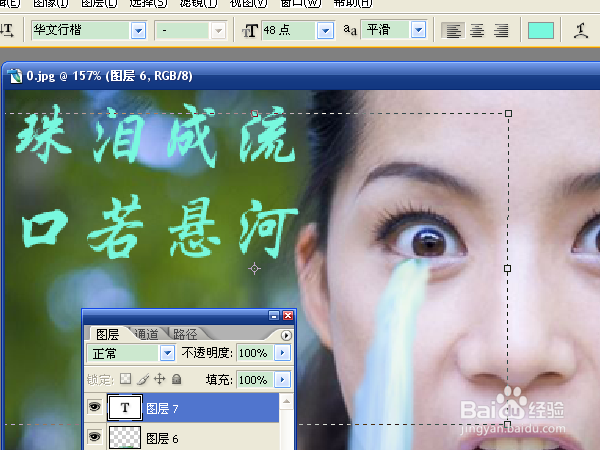Click layers list scrollbar up arrow
The width and height of the screenshot is (600, 450).
pos(286,401)
